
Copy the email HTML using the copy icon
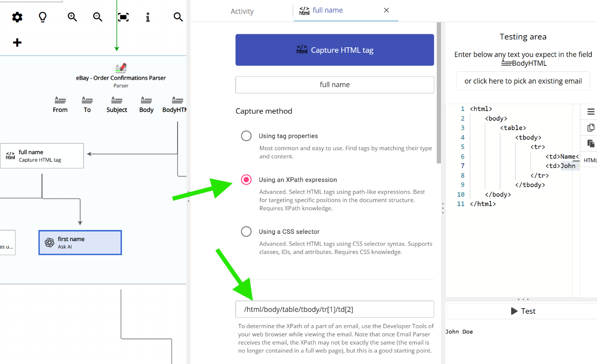click(x=590, y=127)
